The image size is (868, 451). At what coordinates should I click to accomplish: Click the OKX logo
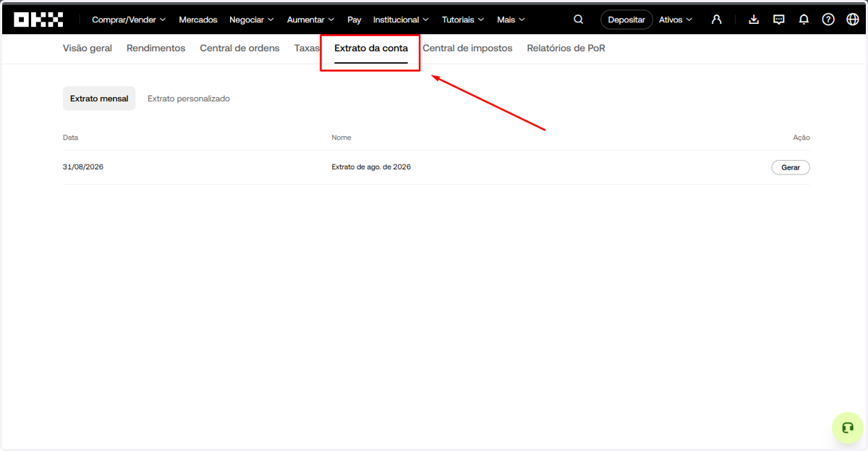point(38,20)
